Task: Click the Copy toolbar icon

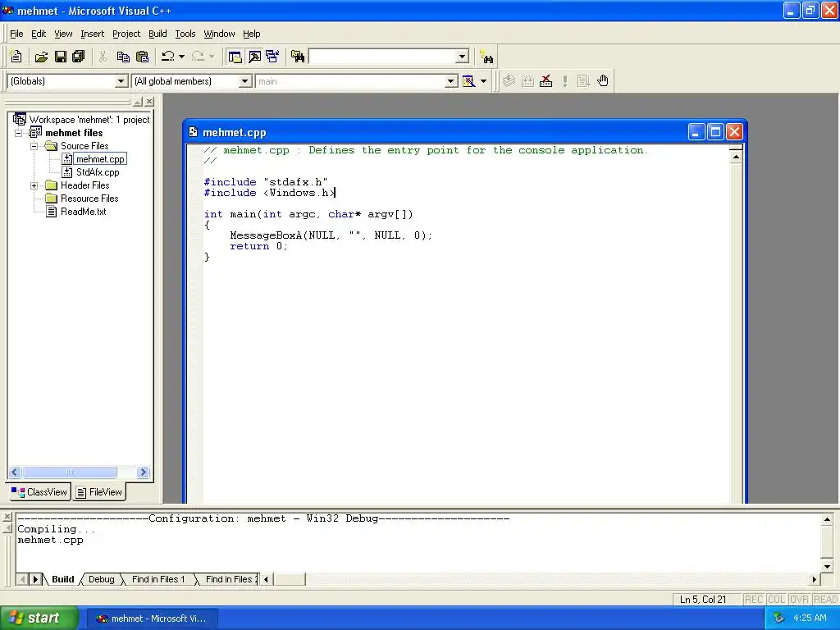Action: pyautogui.click(x=123, y=57)
